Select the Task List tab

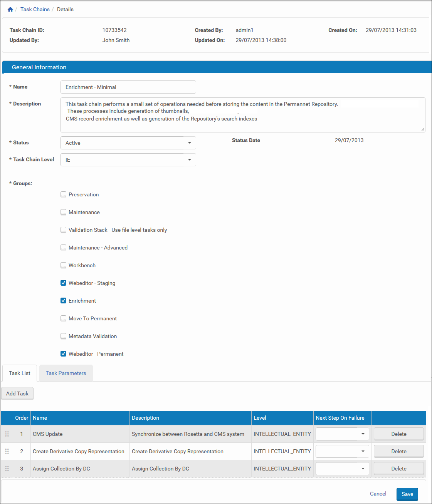click(x=20, y=373)
